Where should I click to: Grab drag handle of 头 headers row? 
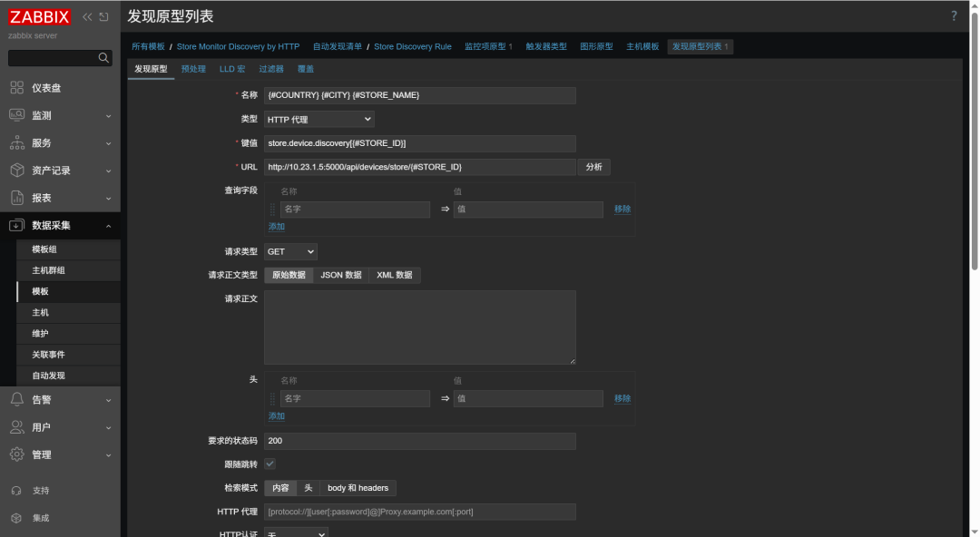272,399
